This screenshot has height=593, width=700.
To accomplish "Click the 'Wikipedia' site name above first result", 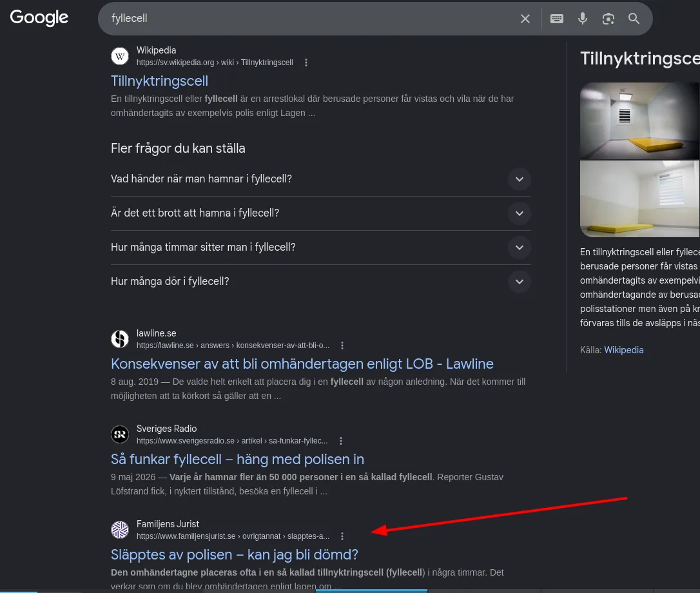I will point(156,50).
